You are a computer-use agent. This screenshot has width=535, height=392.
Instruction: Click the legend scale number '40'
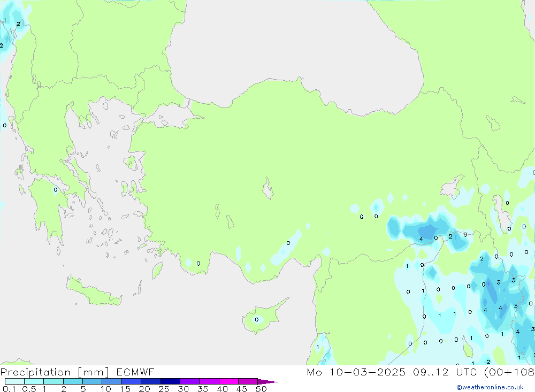coord(222,389)
